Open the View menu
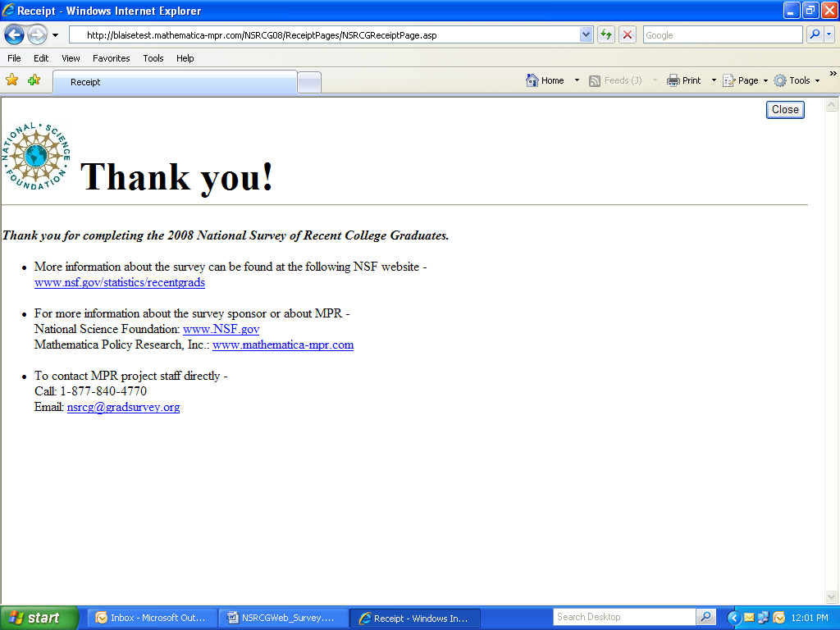This screenshot has width=840, height=630. [x=71, y=58]
